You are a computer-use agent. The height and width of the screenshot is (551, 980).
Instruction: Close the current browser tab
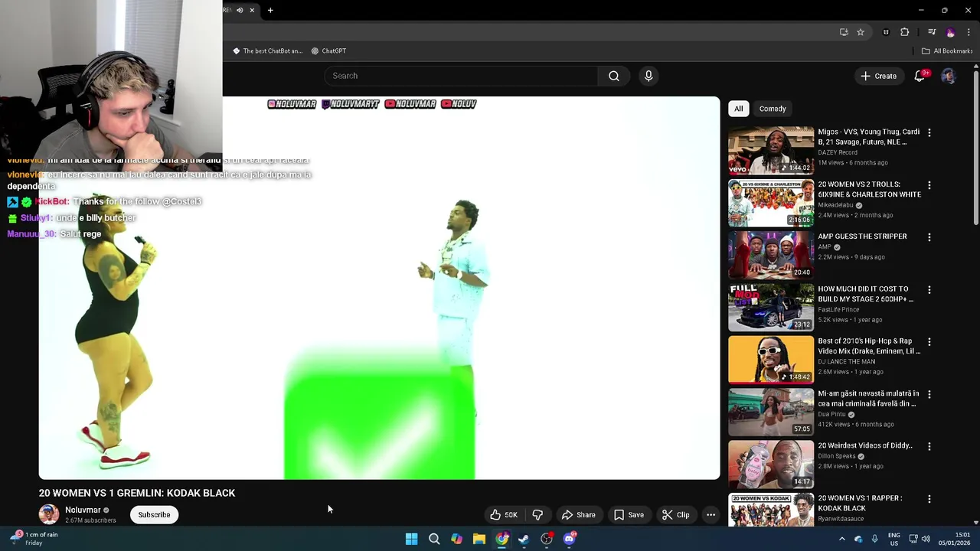pyautogui.click(x=252, y=10)
